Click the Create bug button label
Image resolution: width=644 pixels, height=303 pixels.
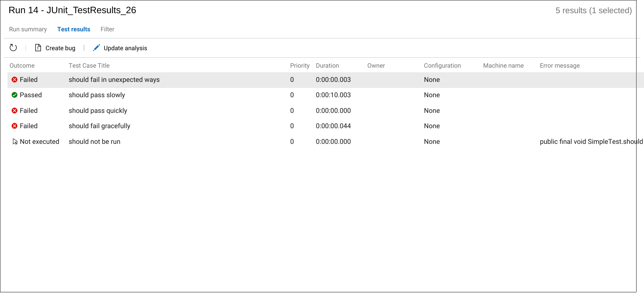pyautogui.click(x=60, y=48)
